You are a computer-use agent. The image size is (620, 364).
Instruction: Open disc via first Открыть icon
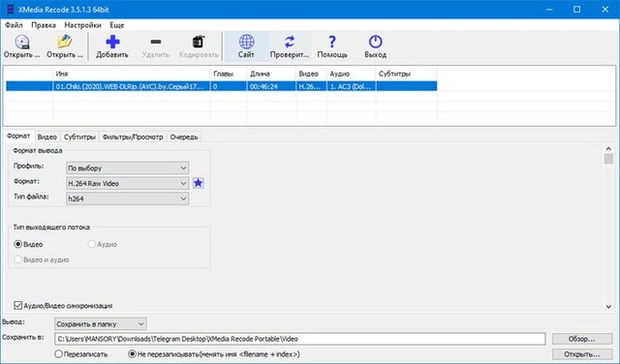point(22,43)
